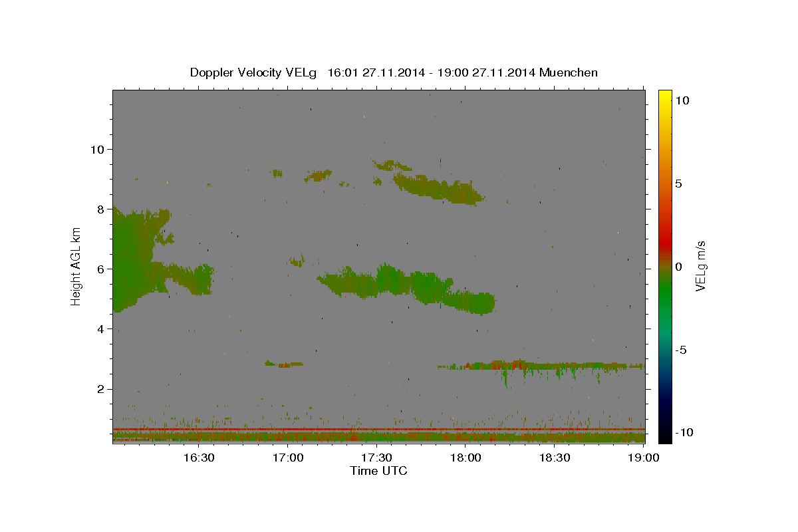Click the colorbar value label 5
The image size is (798, 532).
point(678,184)
